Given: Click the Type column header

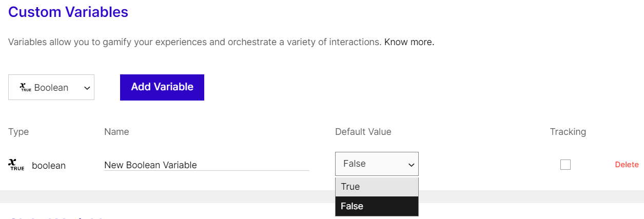Looking at the screenshot, I should [x=18, y=132].
